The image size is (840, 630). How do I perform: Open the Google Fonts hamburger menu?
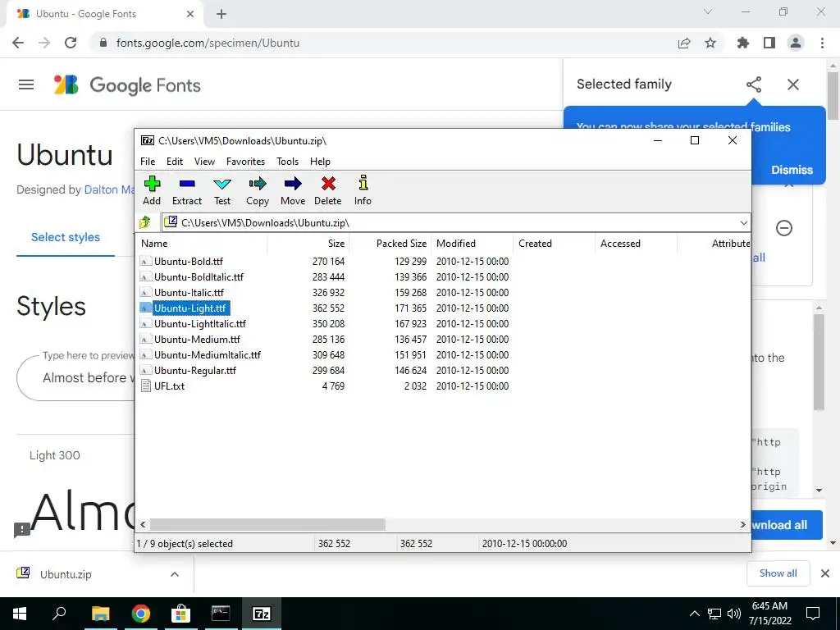pyautogui.click(x=26, y=84)
